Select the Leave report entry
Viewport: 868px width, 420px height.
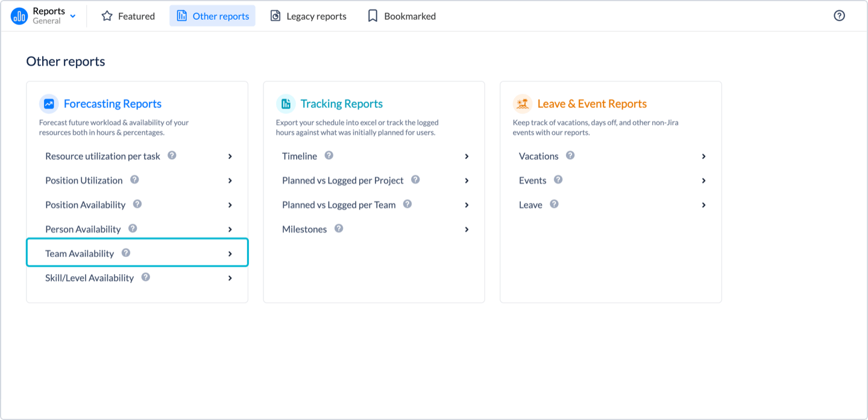coord(530,205)
